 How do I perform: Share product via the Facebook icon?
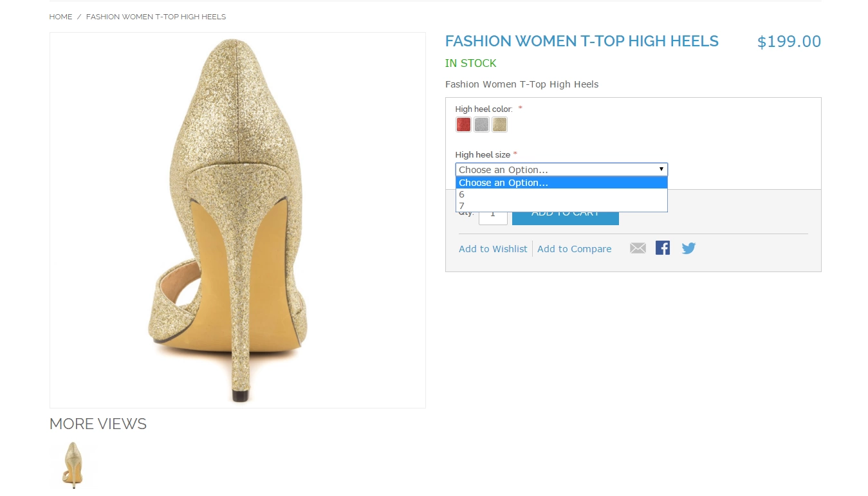663,248
